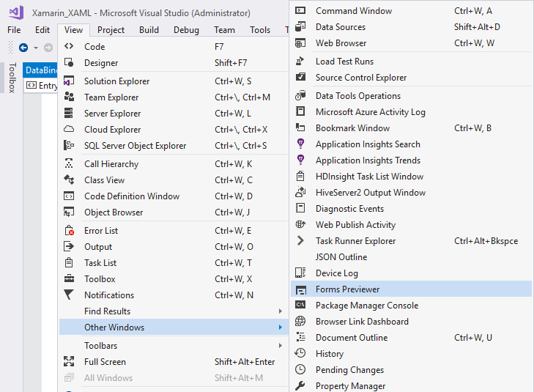Open the Project menu
The image size is (534, 392).
(111, 30)
